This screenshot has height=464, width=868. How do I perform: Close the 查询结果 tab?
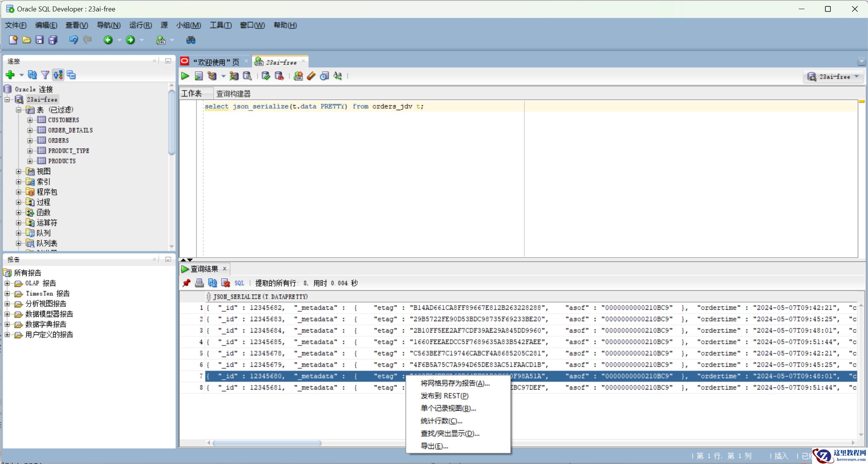pos(225,269)
